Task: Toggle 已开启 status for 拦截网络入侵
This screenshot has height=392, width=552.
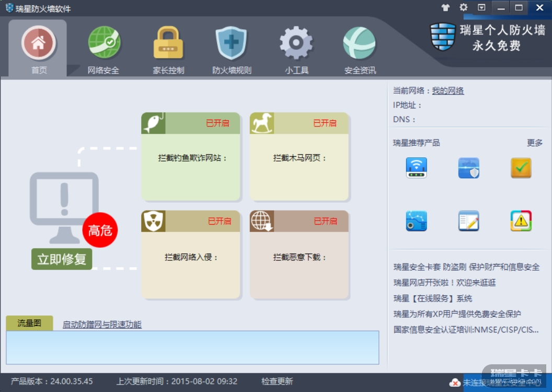Action: 220,221
